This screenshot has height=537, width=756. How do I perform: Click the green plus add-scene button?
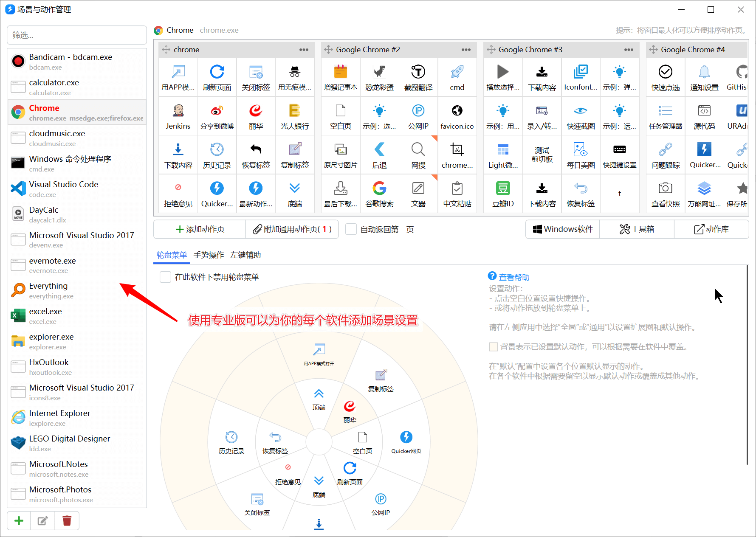pyautogui.click(x=19, y=521)
